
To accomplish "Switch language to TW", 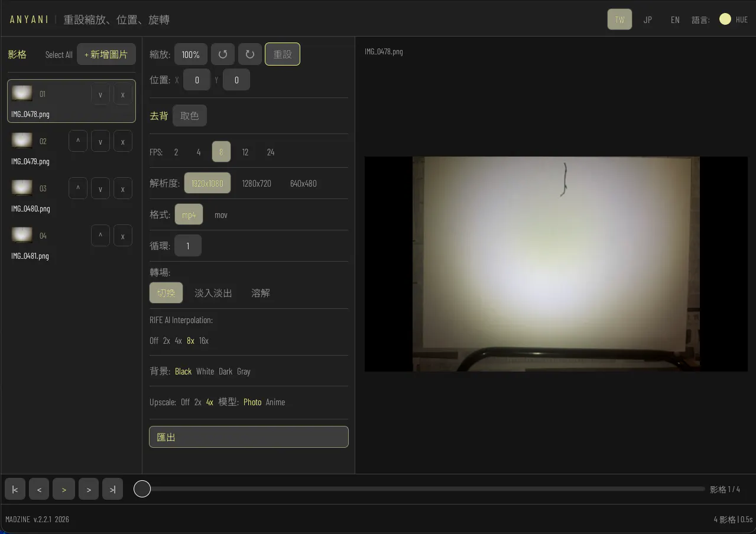I will 619,19.
